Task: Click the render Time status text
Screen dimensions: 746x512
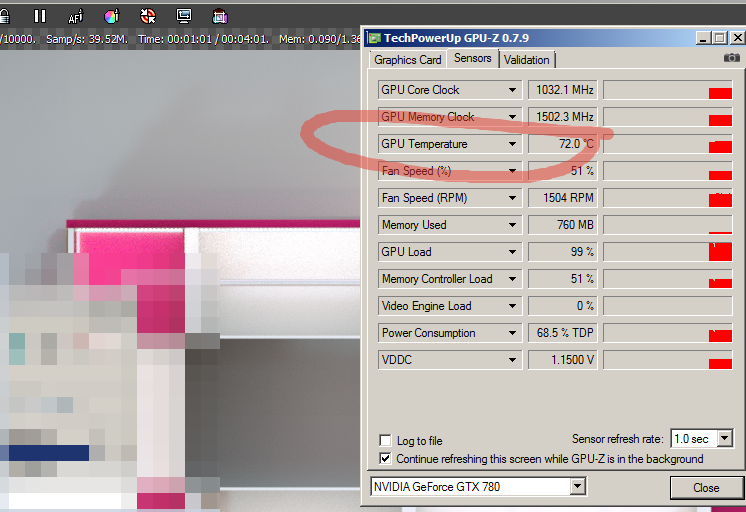Action: 203,39
